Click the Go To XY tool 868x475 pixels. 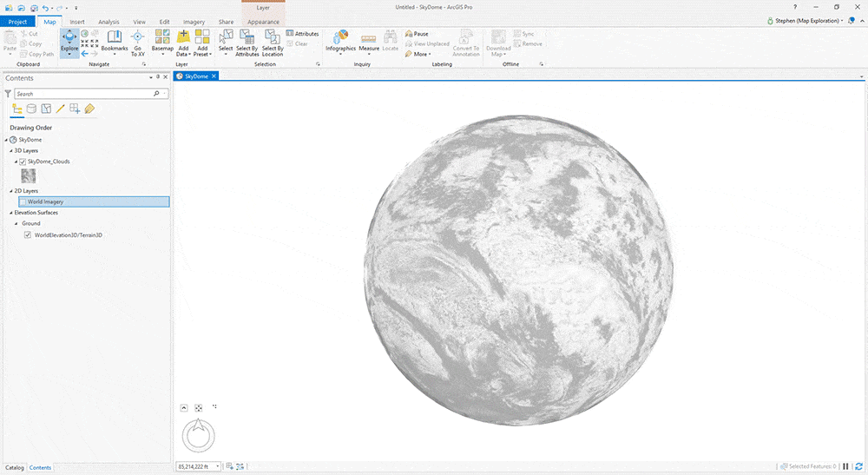click(x=137, y=42)
